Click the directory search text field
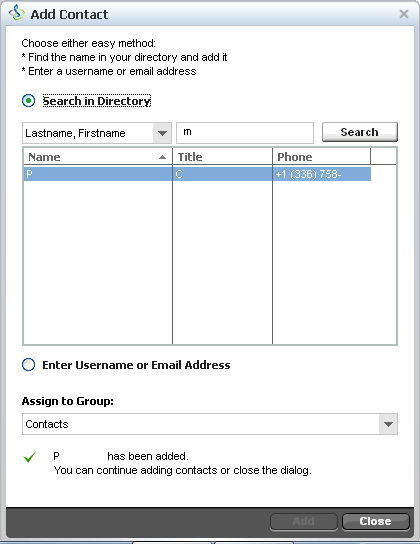 tap(245, 133)
